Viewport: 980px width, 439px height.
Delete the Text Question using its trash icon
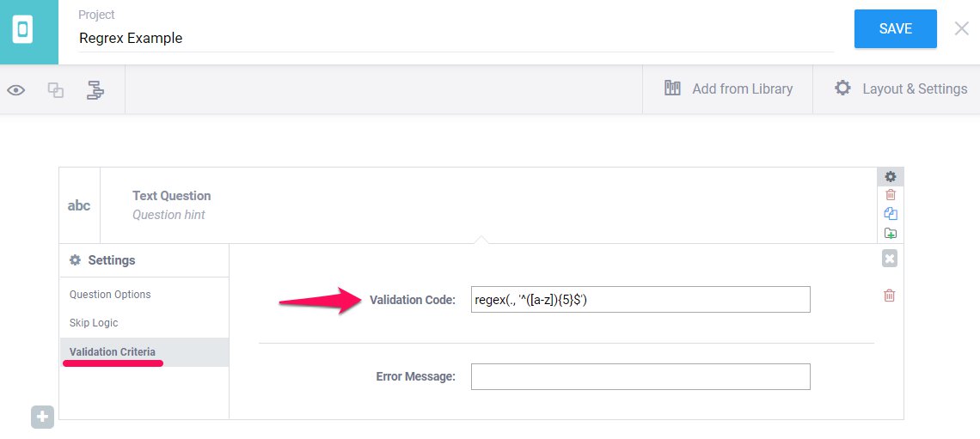891,195
